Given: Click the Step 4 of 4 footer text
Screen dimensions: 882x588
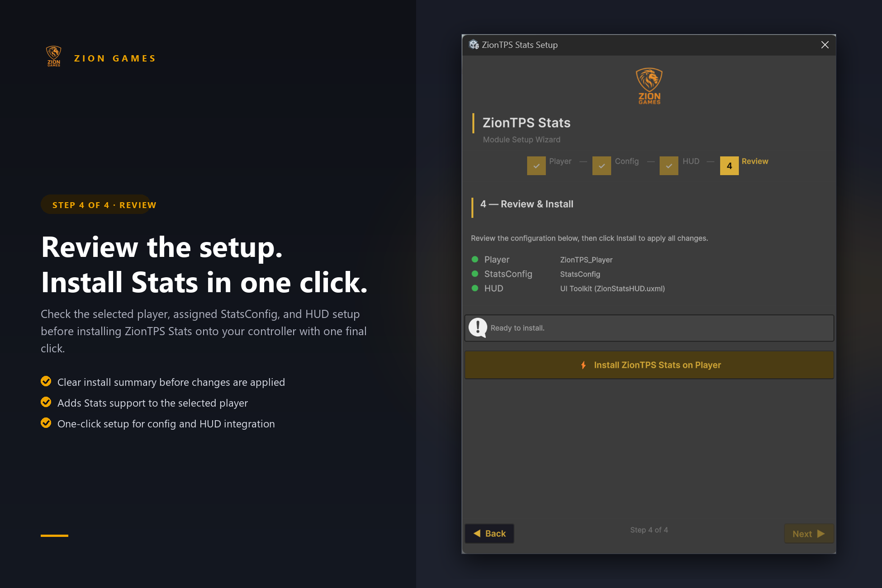Looking at the screenshot, I should pyautogui.click(x=649, y=530).
